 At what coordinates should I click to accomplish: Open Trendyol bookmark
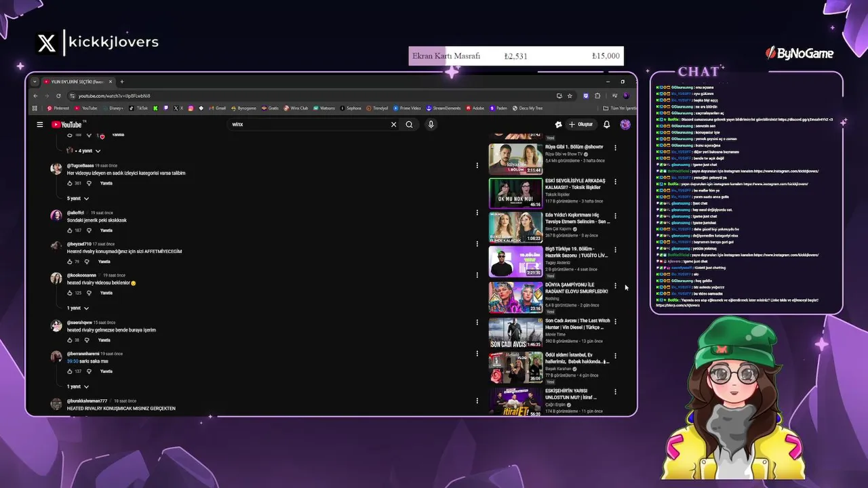tap(377, 108)
